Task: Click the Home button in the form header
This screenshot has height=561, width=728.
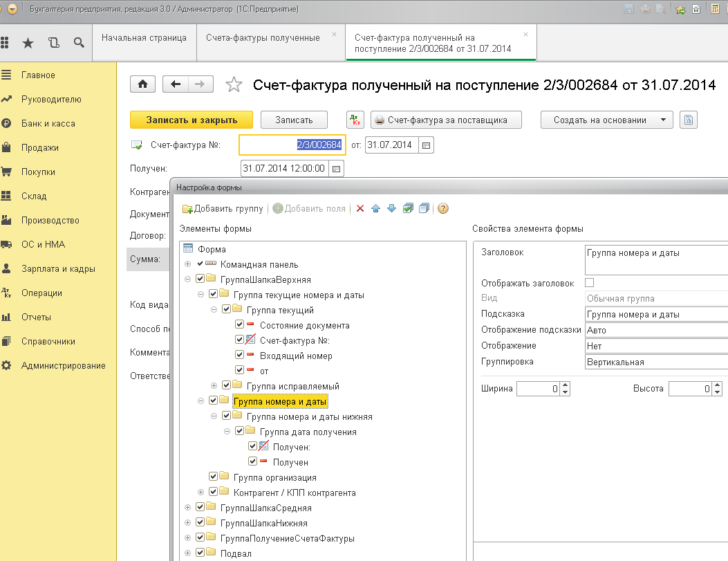Action: coord(142,84)
